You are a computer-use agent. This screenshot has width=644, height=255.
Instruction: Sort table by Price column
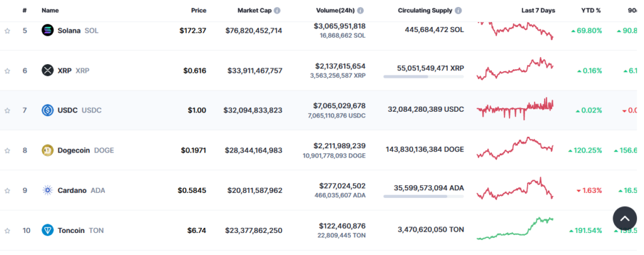[x=199, y=11]
